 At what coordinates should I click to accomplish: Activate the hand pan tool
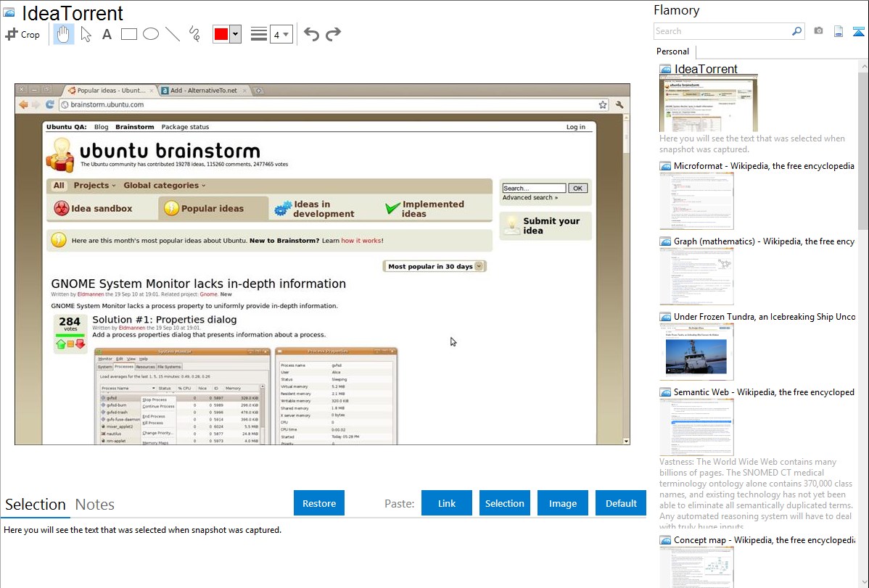tap(63, 34)
